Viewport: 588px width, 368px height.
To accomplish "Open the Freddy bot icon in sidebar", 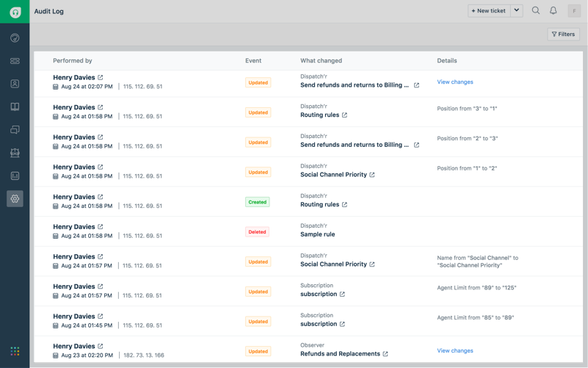I will tap(15, 153).
